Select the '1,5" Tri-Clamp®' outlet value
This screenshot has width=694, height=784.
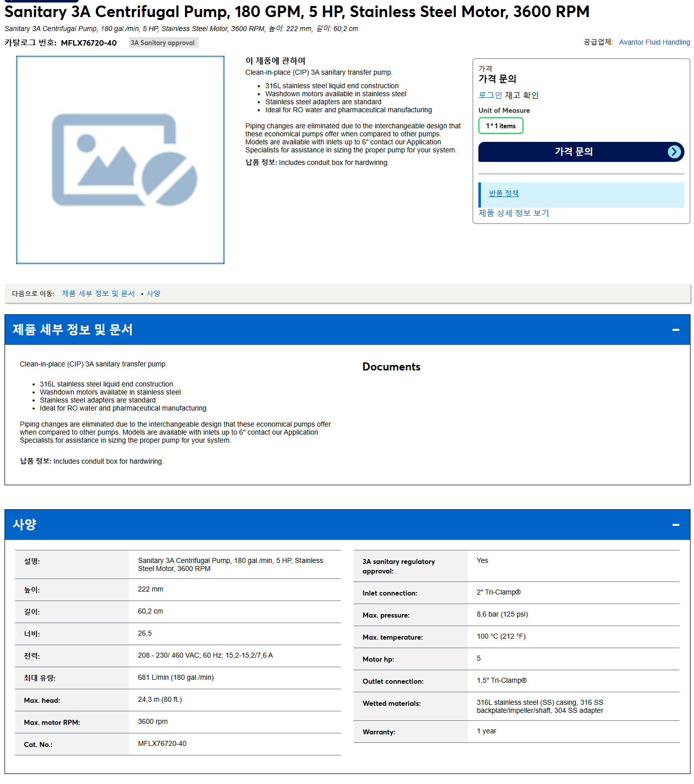point(501,680)
